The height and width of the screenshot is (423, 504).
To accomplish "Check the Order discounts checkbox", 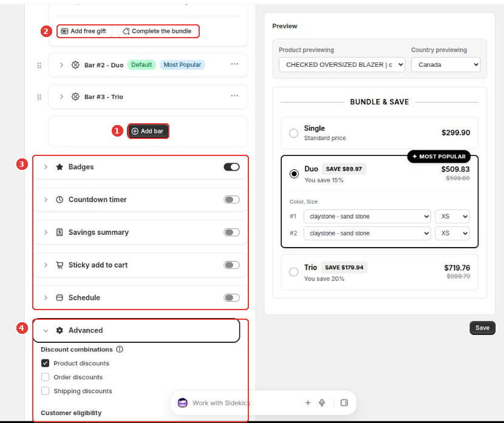I will [46, 377].
